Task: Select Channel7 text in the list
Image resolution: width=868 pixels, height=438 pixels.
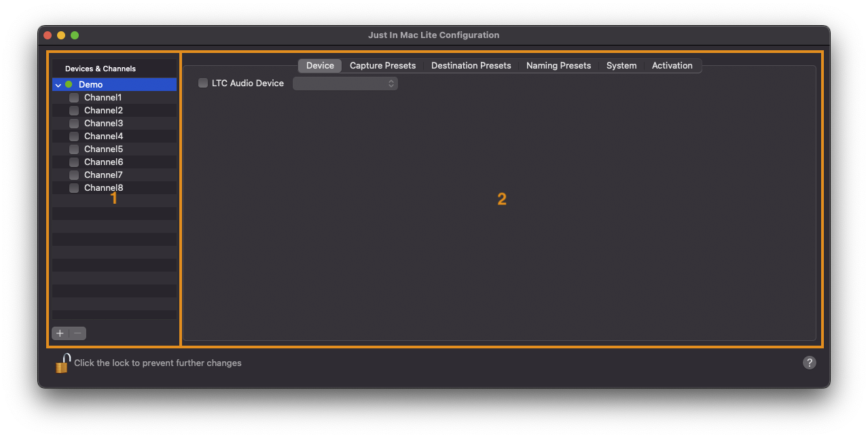Action: pyautogui.click(x=103, y=175)
